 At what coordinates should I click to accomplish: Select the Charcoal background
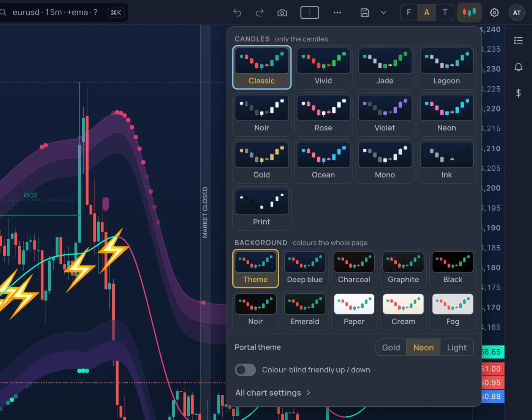click(354, 269)
